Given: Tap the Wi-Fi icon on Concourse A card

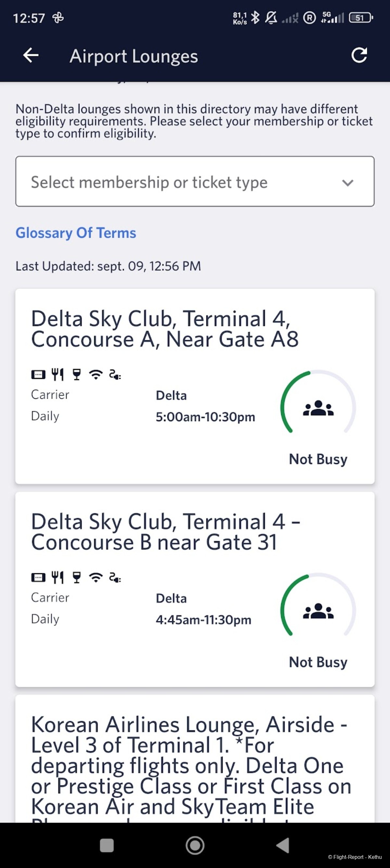Looking at the screenshot, I should click(x=96, y=374).
